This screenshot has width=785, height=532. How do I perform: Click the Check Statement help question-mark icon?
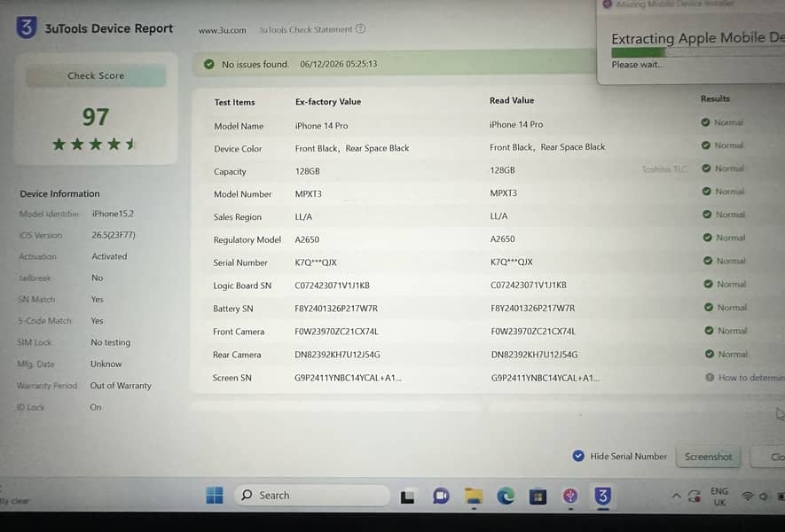click(x=360, y=29)
